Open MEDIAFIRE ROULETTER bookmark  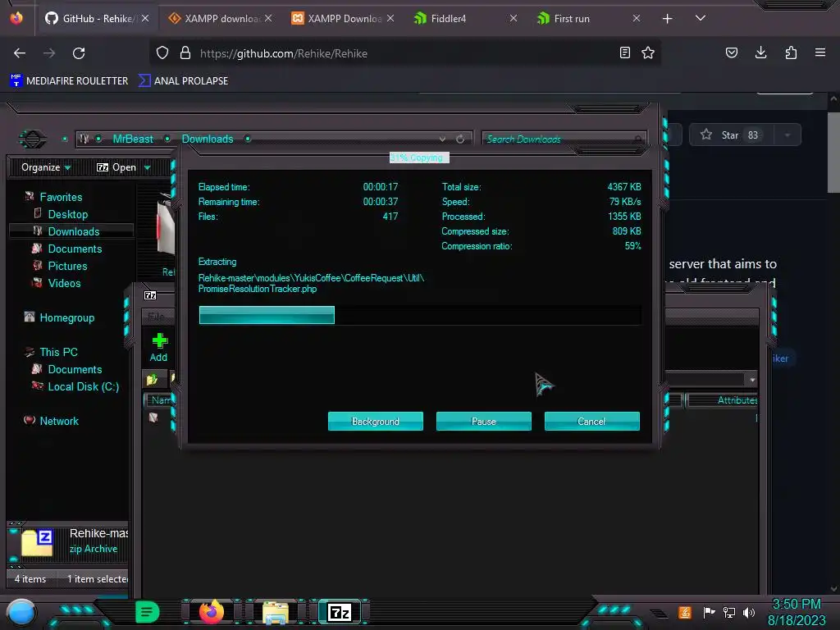tap(69, 81)
